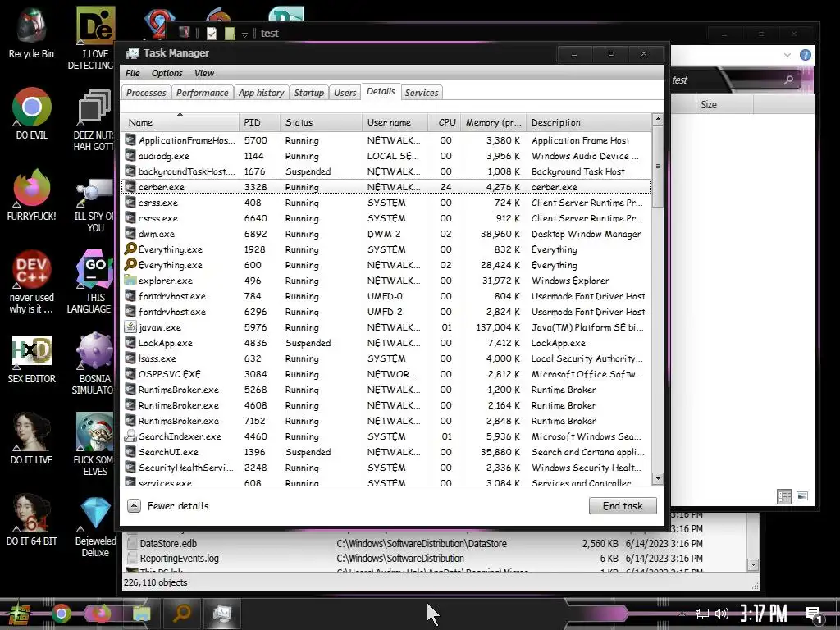
Task: Sort processes by the Status column
Action: click(321, 122)
